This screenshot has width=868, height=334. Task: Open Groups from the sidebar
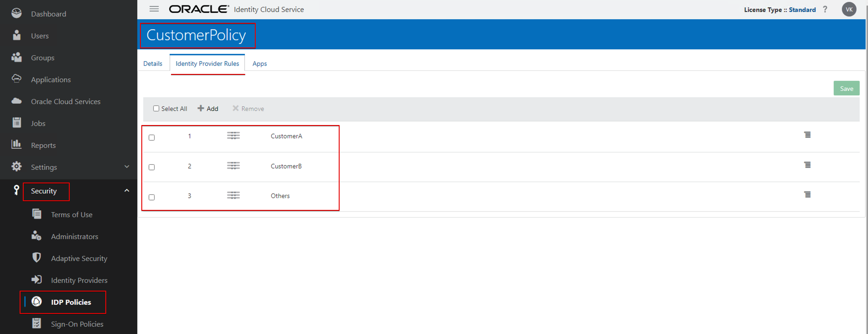42,57
